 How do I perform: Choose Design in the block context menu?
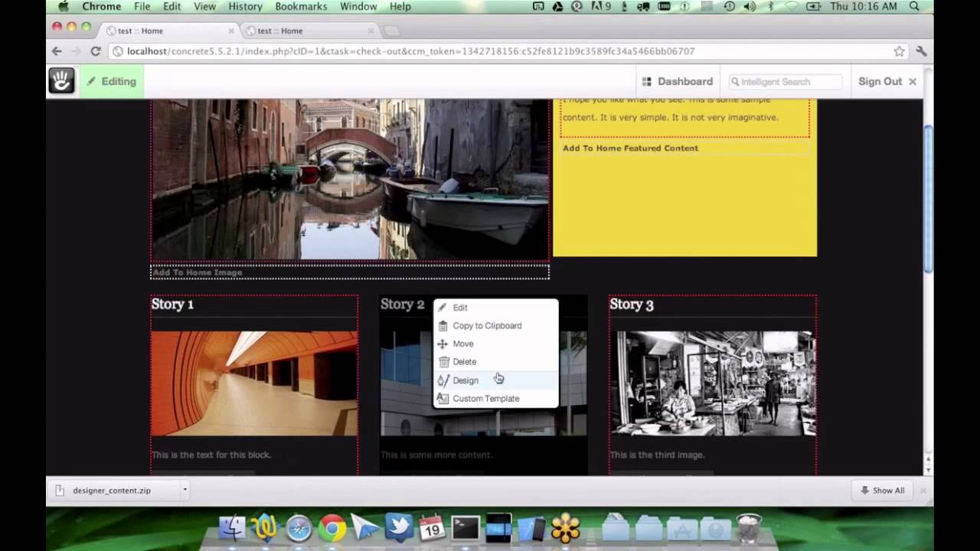point(496,380)
